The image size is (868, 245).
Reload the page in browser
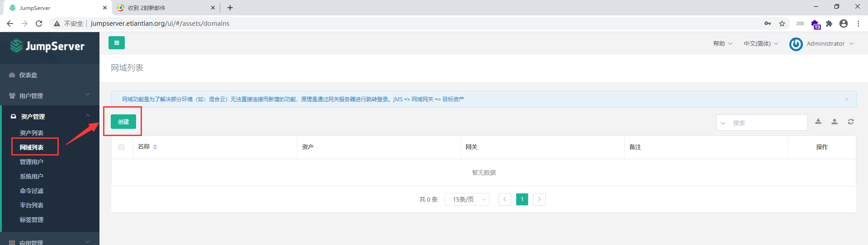(39, 24)
